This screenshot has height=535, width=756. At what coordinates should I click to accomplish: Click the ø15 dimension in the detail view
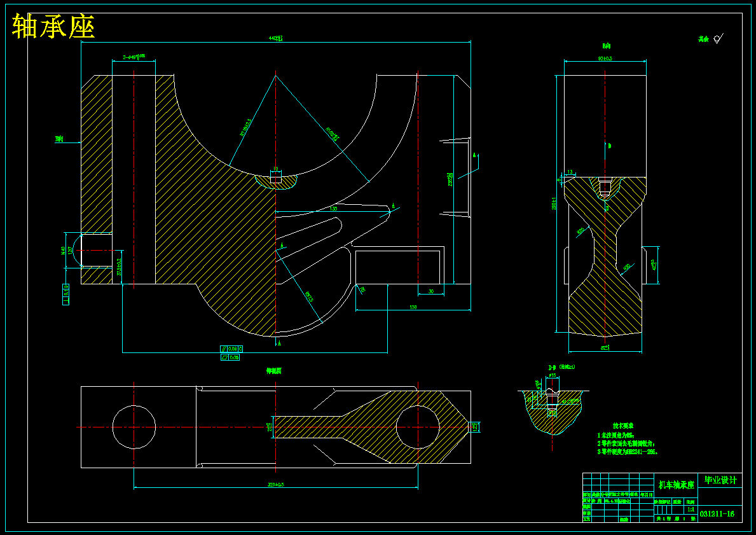tap(553, 375)
